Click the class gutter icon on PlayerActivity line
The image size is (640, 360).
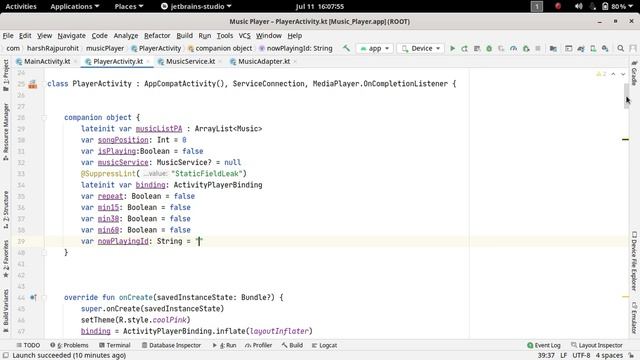pos(33,84)
